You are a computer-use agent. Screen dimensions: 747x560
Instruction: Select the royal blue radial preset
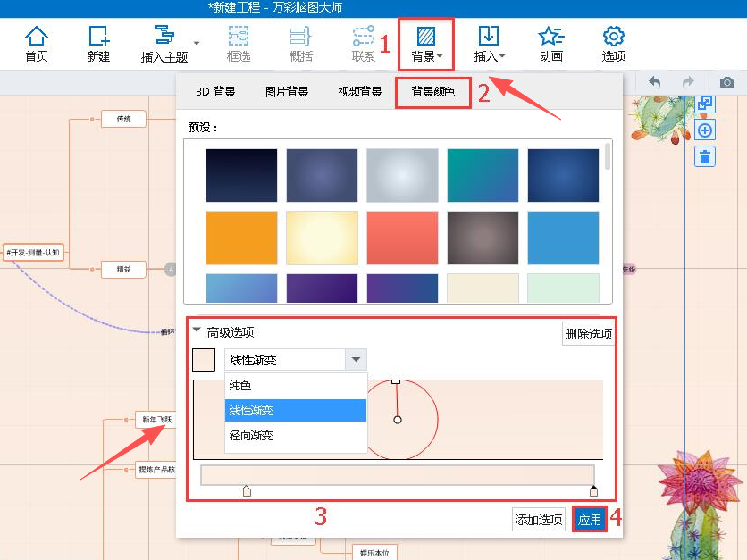click(x=563, y=175)
